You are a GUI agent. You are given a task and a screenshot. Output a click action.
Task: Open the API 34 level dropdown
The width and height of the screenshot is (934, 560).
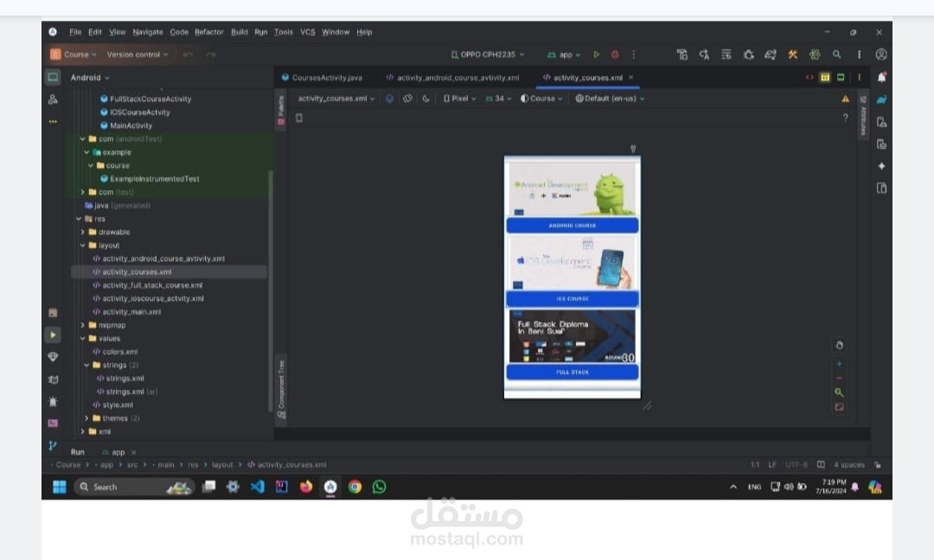click(x=499, y=99)
